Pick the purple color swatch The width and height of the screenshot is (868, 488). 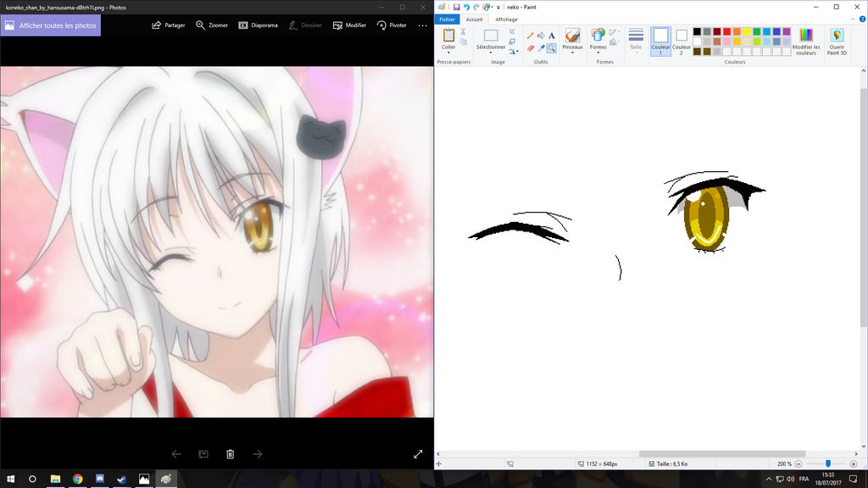coord(787,31)
